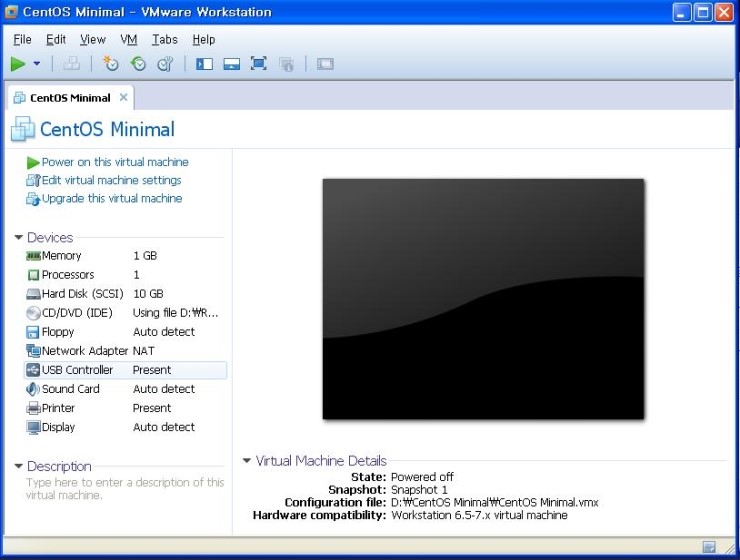Enter full screen mode from toolbar
This screenshot has height=560, width=740.
click(x=258, y=64)
